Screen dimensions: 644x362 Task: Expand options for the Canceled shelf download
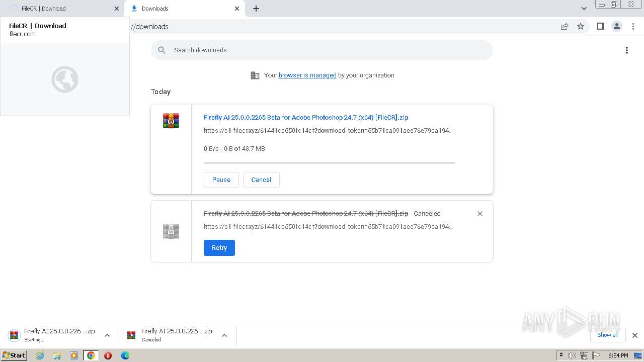pyautogui.click(x=224, y=335)
